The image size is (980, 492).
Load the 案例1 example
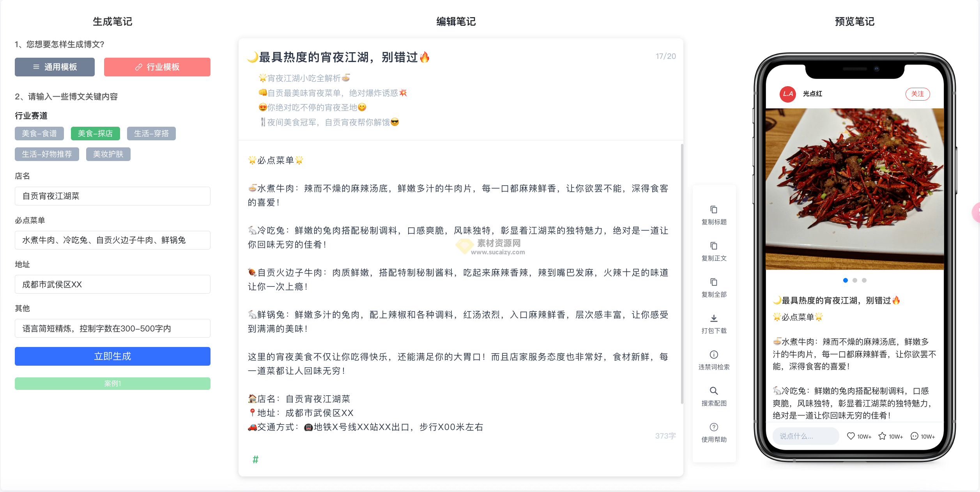(x=112, y=383)
